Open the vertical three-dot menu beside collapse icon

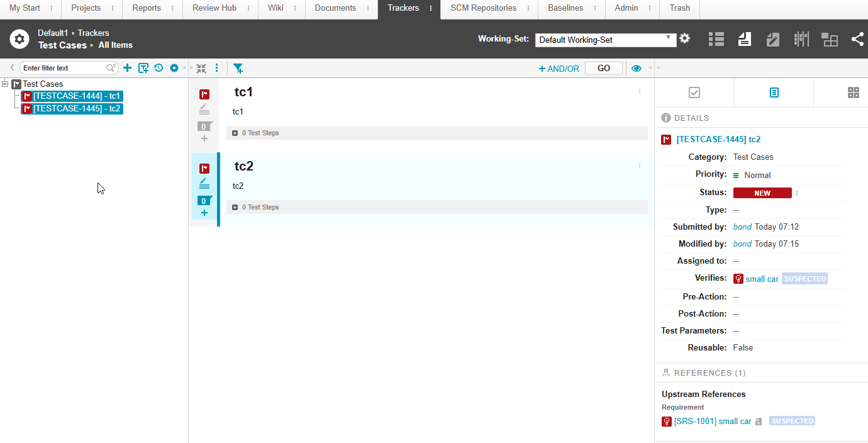tap(216, 67)
